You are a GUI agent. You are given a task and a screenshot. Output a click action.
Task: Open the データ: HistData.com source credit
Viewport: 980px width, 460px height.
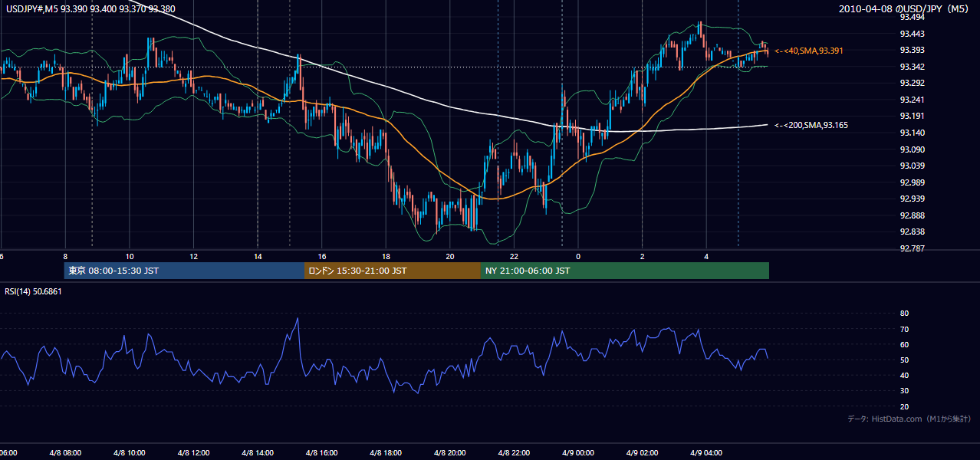[x=909, y=419]
